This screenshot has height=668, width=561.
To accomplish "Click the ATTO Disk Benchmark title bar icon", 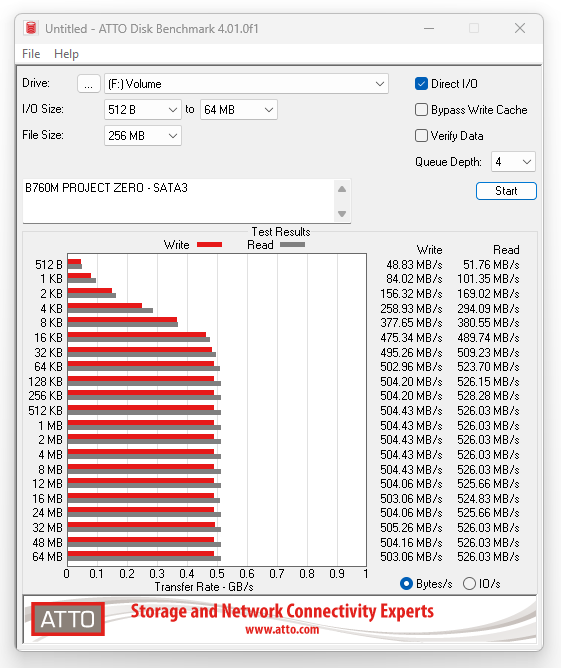I will pos(31,28).
